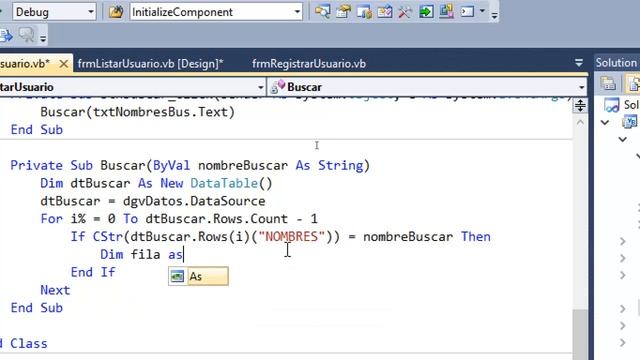
Task: Select the VB project icon in Solution Explorer
Action: (630, 122)
